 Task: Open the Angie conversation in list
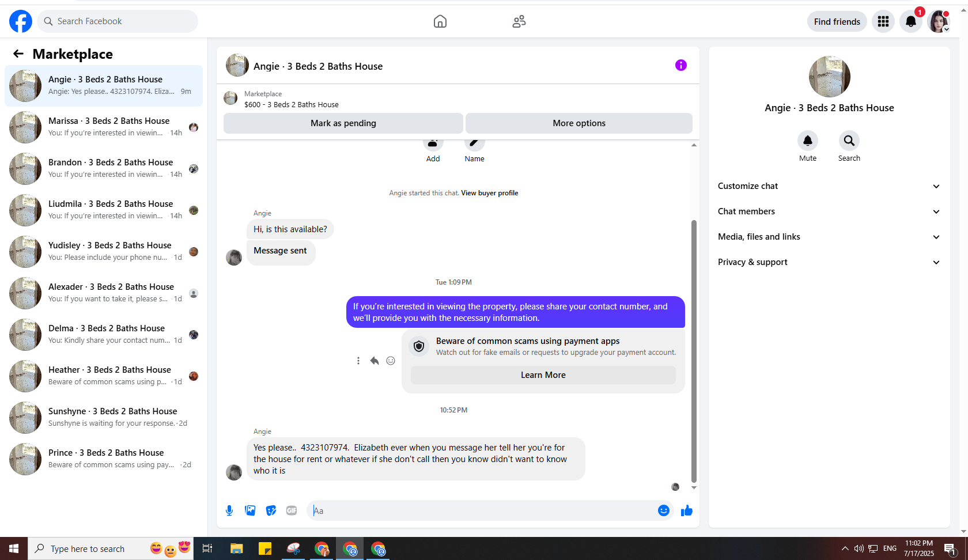104,86
